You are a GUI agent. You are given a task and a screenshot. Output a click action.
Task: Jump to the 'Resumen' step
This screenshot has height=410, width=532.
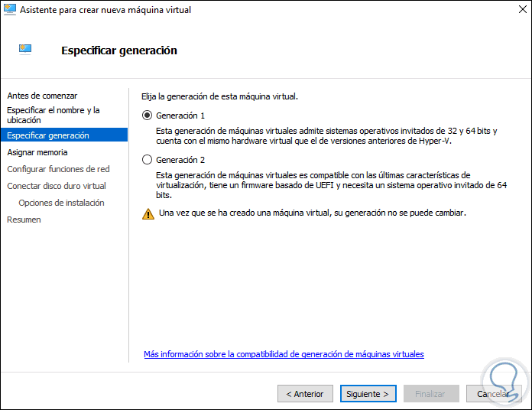(x=24, y=220)
